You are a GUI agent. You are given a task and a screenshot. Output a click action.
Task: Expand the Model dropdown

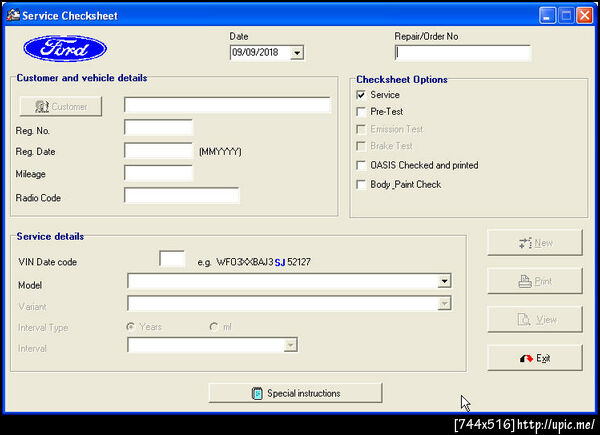click(x=444, y=281)
